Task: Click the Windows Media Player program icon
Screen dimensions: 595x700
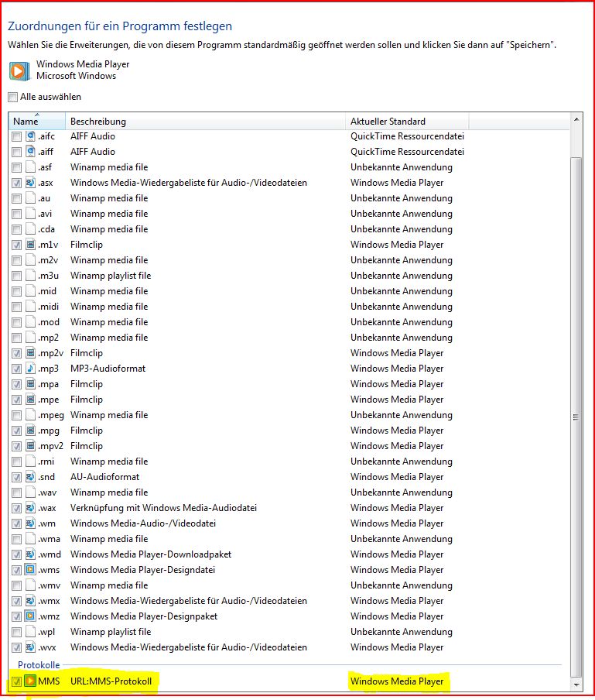Action: tap(19, 70)
